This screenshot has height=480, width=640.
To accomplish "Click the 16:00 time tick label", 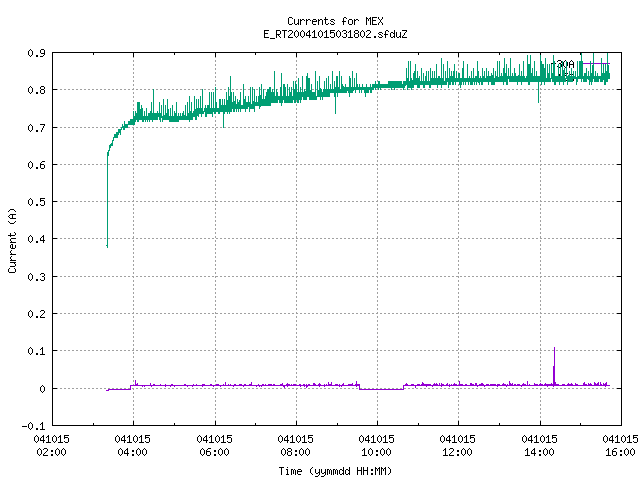I will (620, 452).
